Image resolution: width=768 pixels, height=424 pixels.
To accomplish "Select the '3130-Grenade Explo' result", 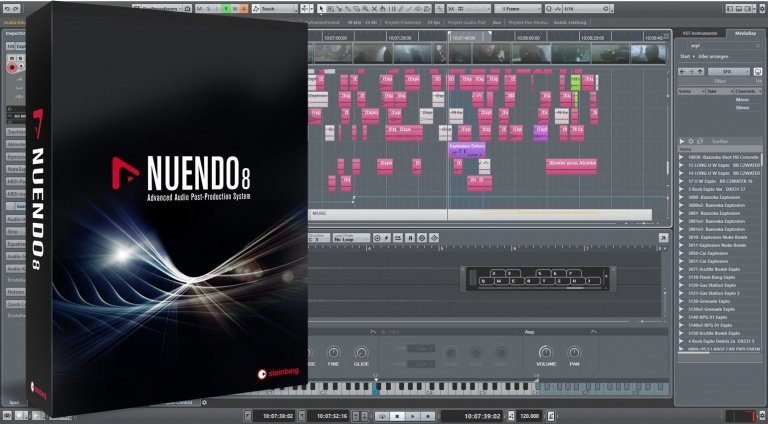I will 709,301.
